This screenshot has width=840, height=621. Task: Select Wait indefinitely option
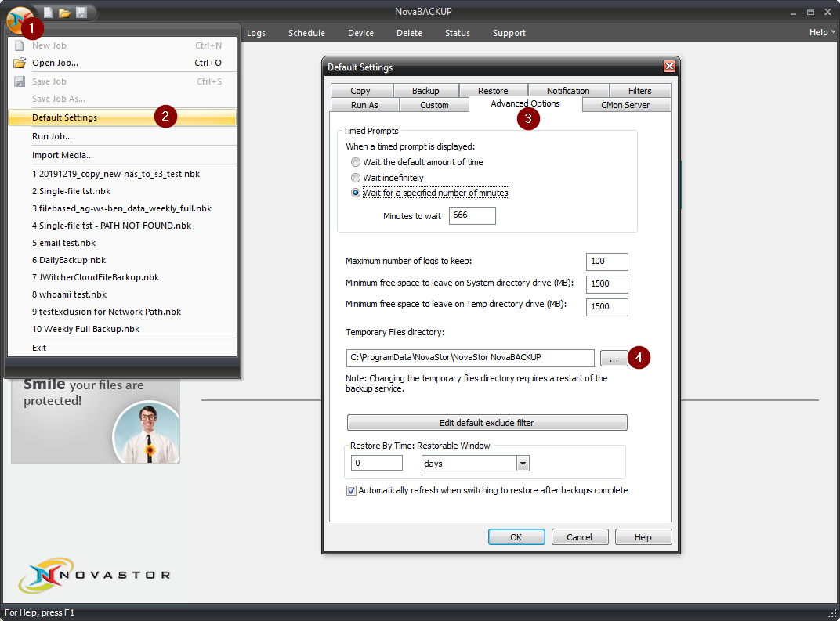[355, 178]
